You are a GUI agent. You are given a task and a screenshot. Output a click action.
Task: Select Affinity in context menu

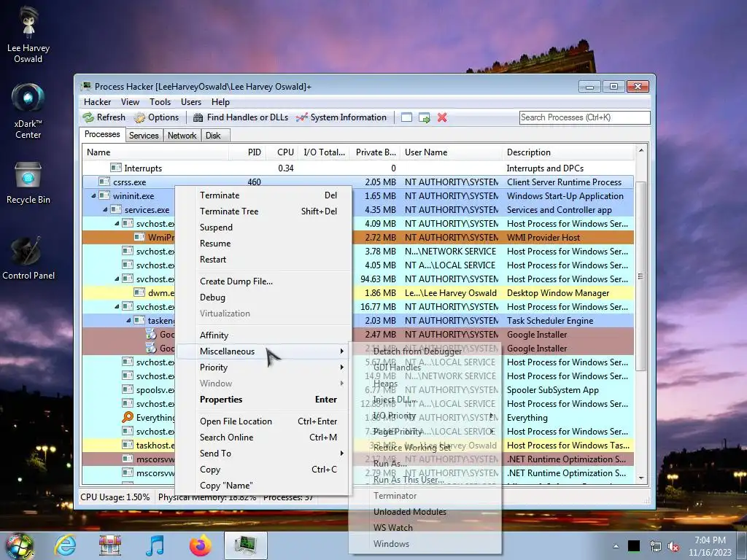(263, 335)
